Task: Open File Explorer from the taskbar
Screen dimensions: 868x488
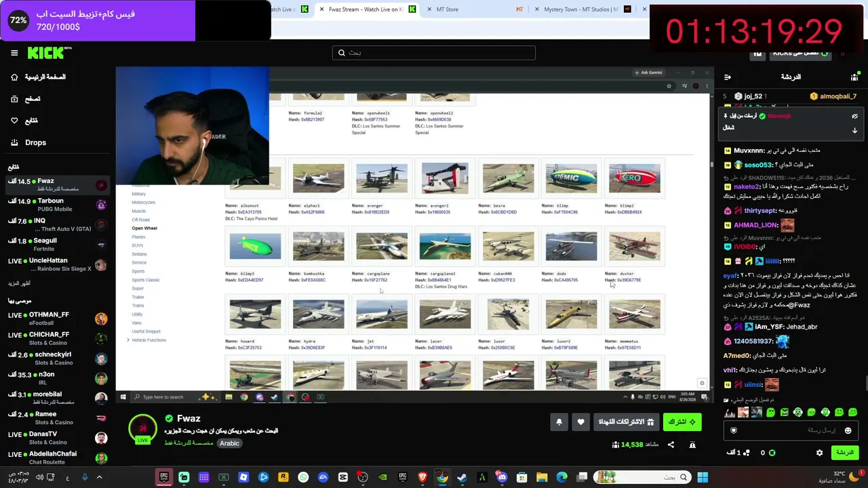Action: coord(541,477)
